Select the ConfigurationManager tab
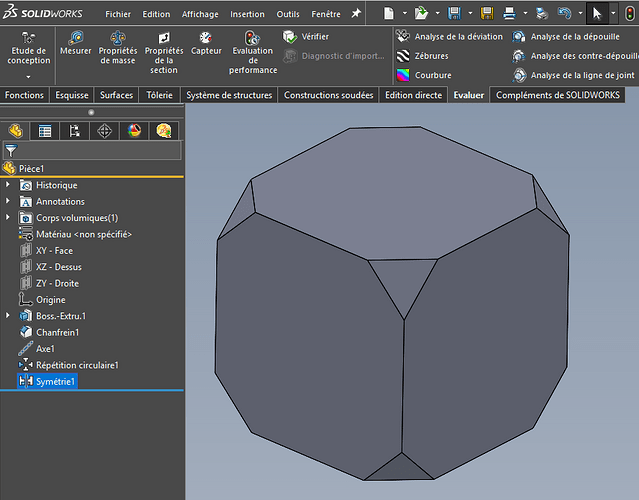 [75, 131]
